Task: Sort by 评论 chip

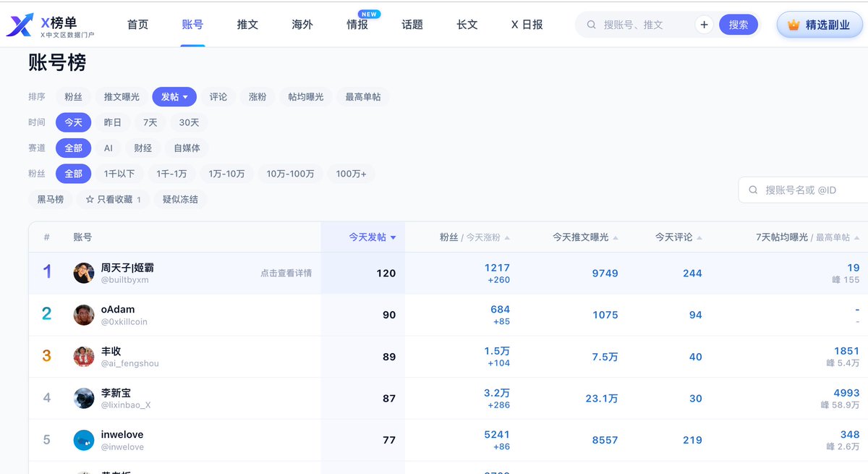Action: (x=218, y=97)
